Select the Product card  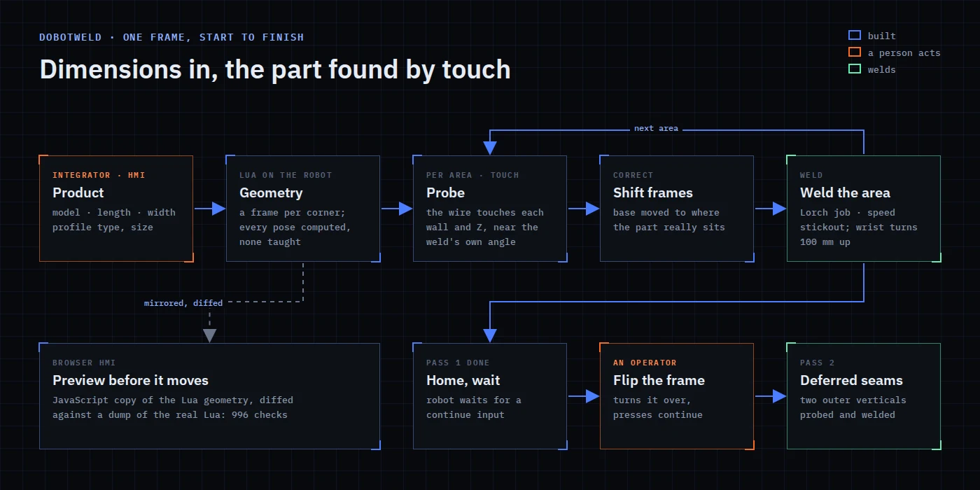click(116, 209)
